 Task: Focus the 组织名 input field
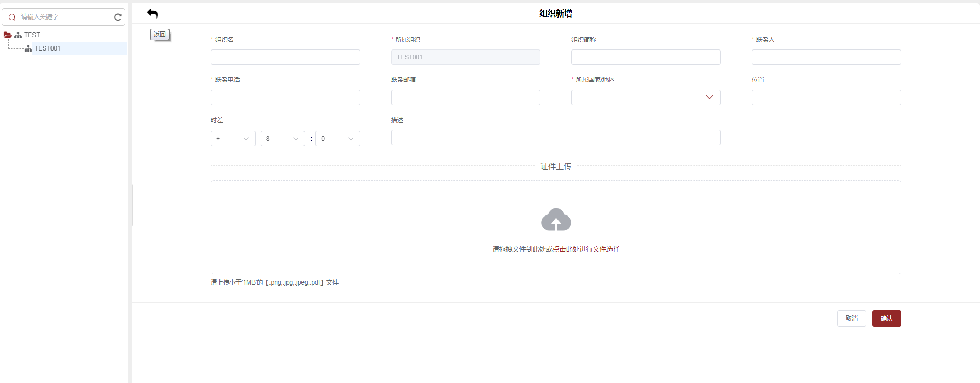(x=285, y=57)
